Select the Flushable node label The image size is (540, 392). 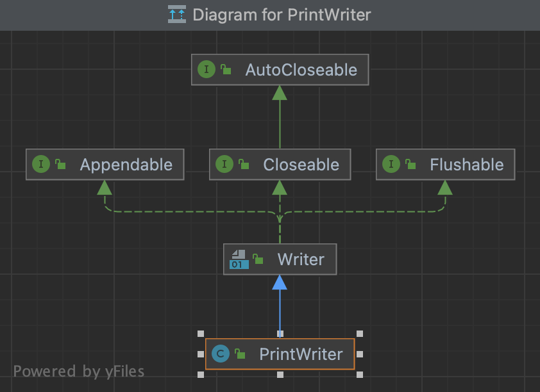[466, 165]
